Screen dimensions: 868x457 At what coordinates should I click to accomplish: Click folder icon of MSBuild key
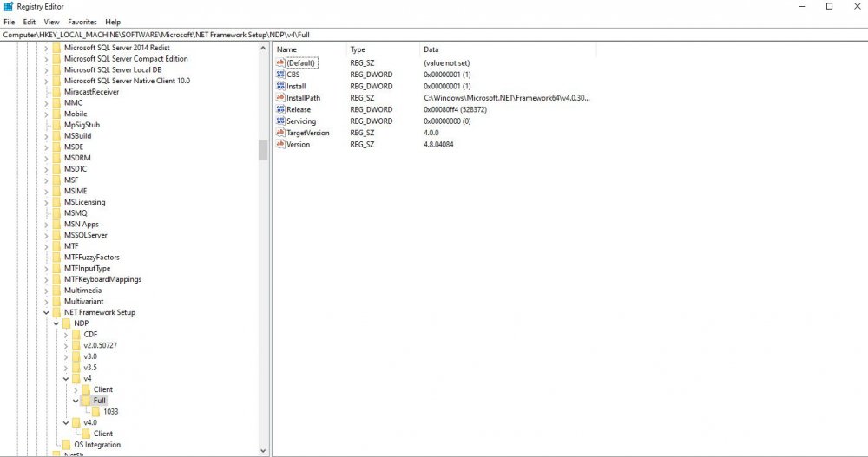(56, 135)
